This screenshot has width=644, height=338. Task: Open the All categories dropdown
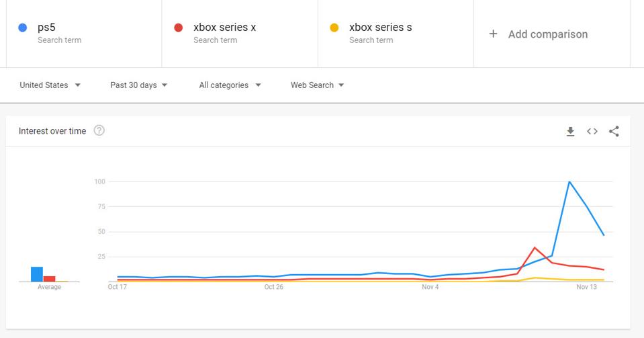(230, 85)
